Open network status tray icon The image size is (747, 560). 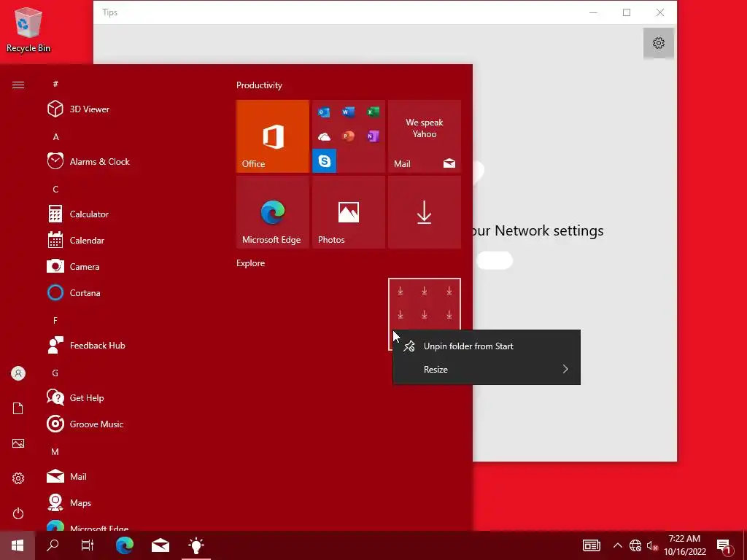tap(635, 545)
